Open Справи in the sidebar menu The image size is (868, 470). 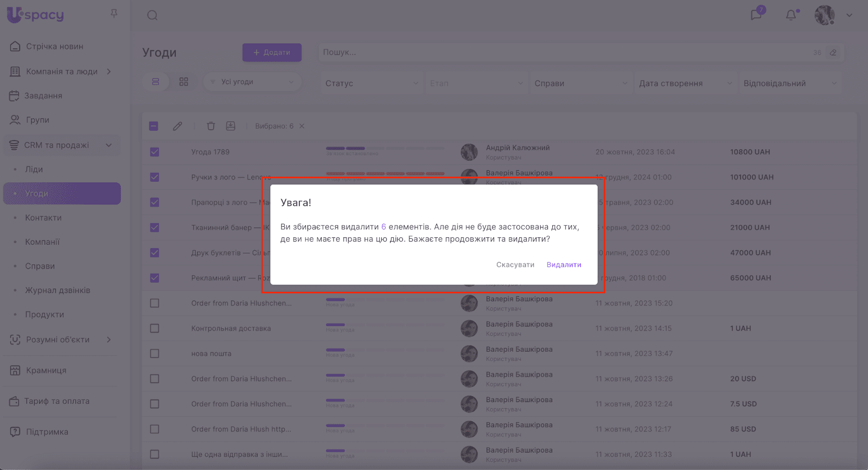pos(40,266)
